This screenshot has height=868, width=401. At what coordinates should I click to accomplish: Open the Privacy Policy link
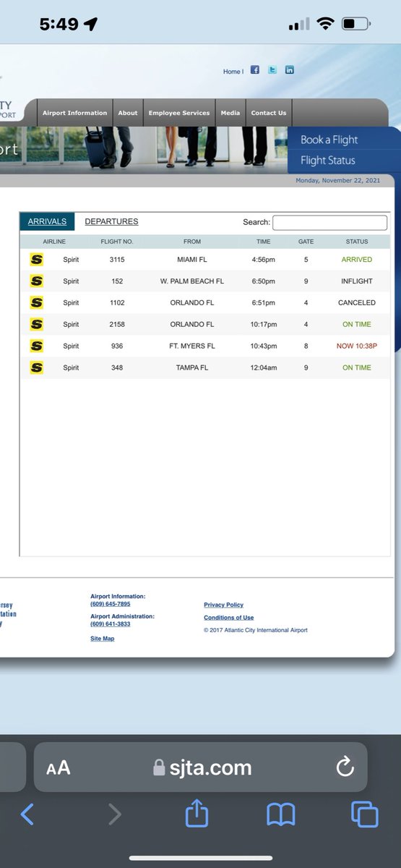pos(224,605)
